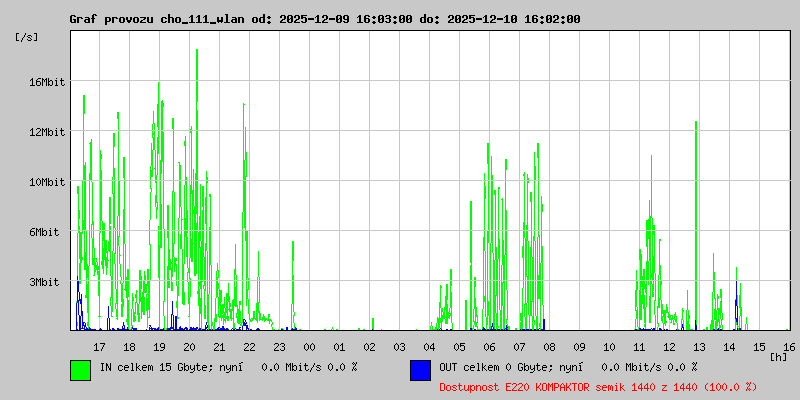This screenshot has height=400, width=800.
Task: Click the hour 02 x-axis label
Action: [369, 347]
